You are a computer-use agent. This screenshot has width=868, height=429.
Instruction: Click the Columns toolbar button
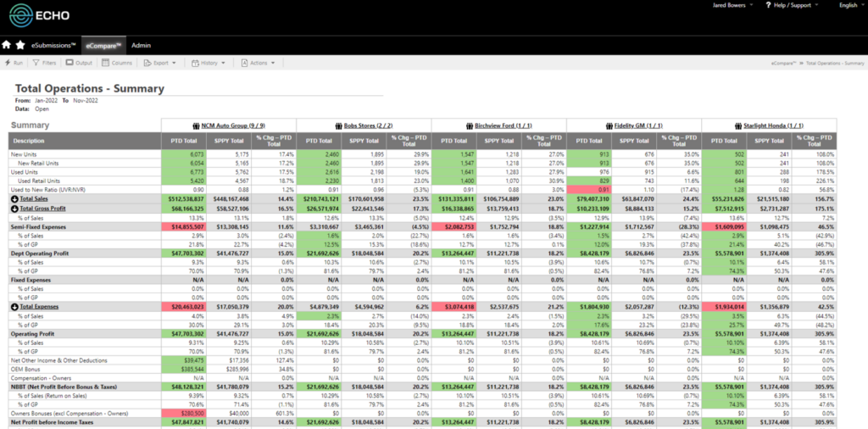click(117, 63)
